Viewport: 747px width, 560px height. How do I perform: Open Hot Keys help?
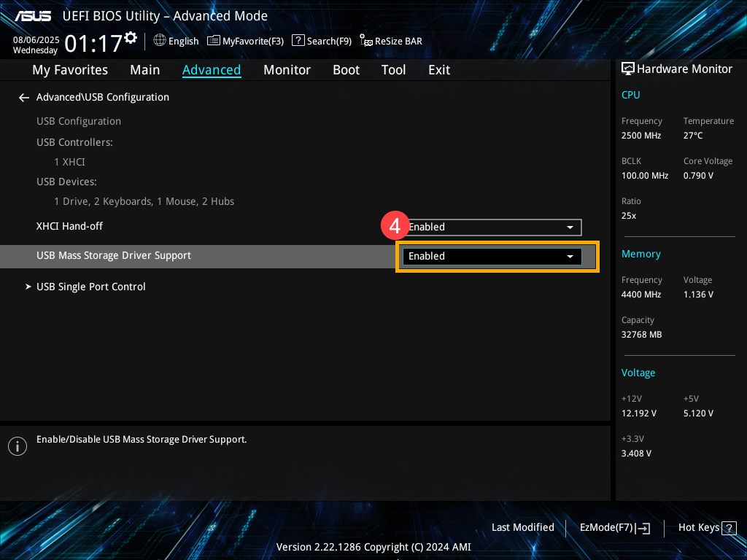tap(707, 528)
